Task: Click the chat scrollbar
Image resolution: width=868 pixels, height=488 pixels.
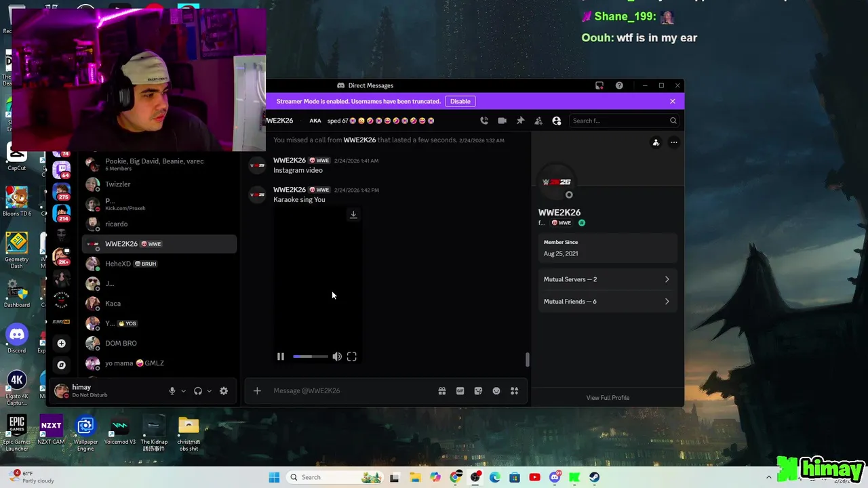Action: (527, 359)
